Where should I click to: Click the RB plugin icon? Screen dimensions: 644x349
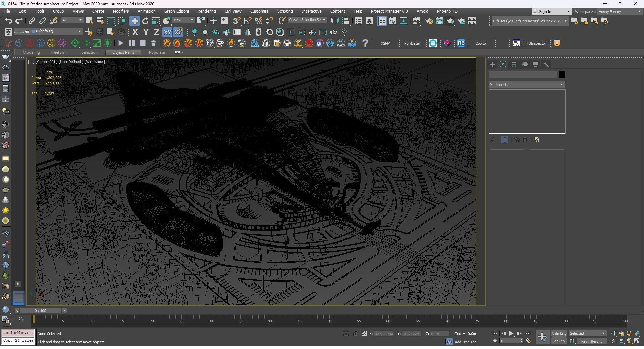(461, 43)
